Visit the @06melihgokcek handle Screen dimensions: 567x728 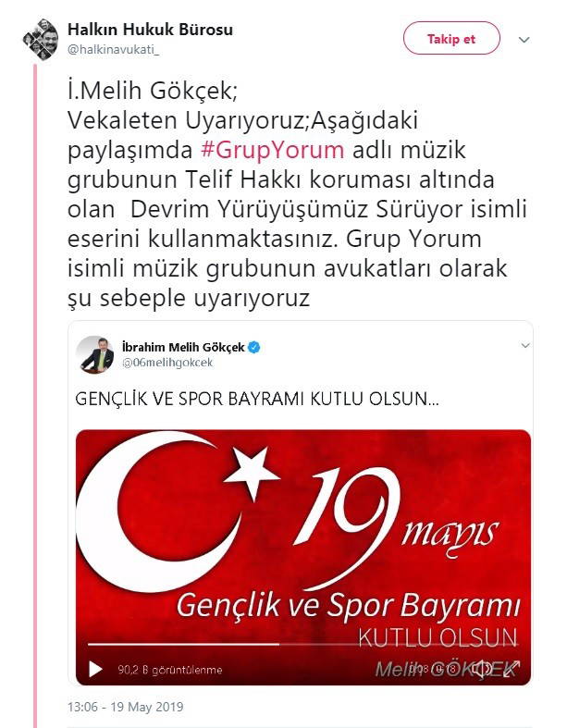pos(167,363)
